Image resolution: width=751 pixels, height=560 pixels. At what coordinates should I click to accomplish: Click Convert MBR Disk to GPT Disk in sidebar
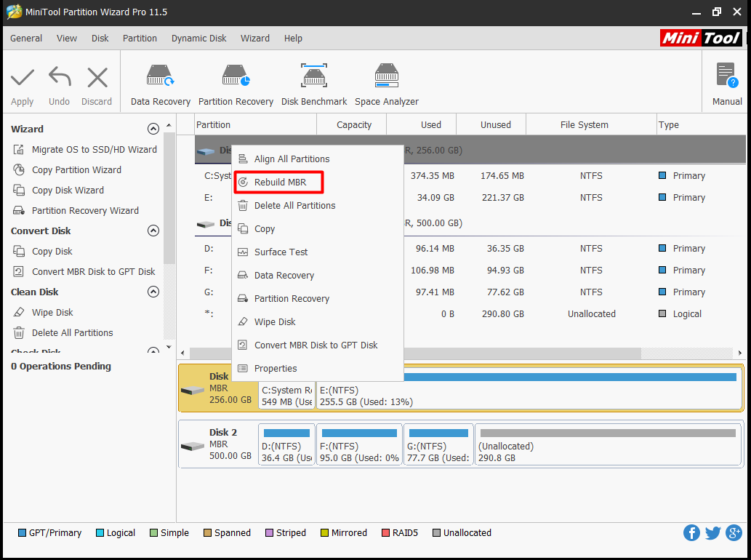93,272
